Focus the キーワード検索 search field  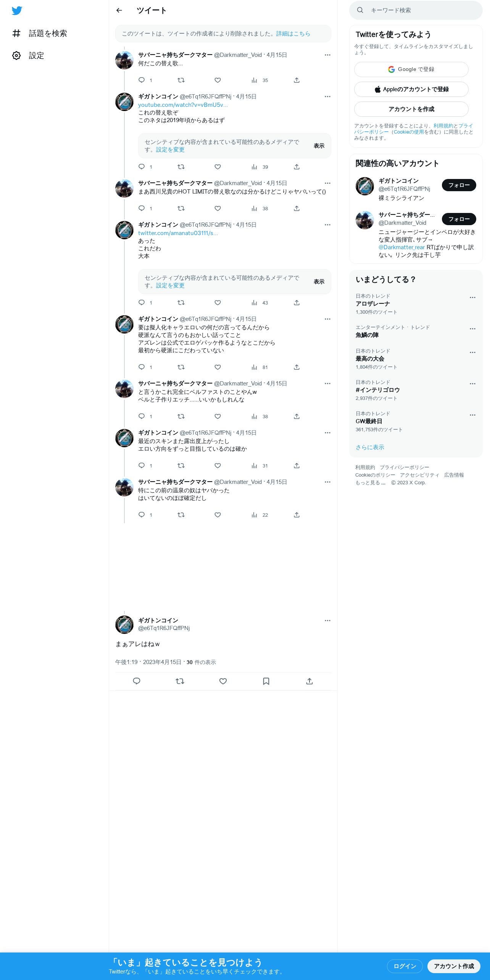(416, 10)
